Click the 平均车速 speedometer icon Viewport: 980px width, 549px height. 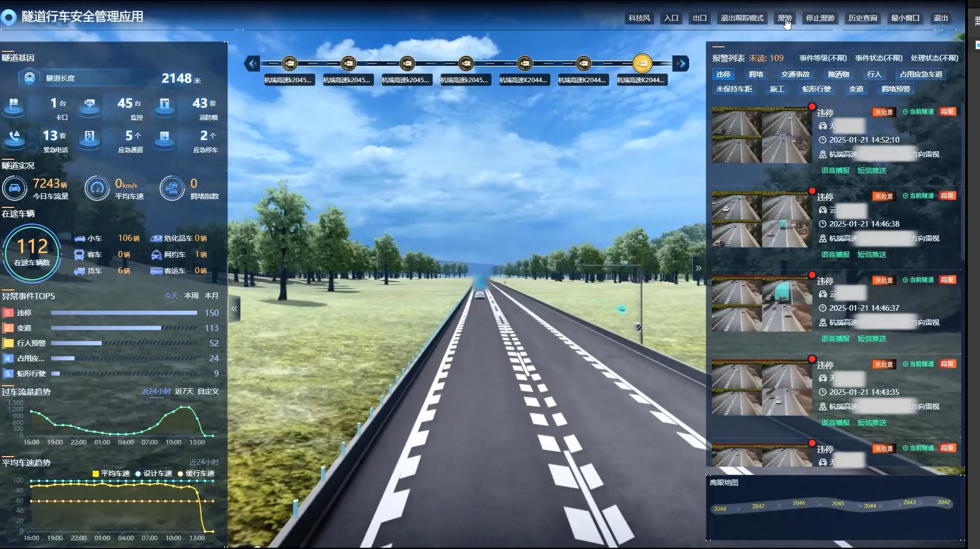(97, 188)
